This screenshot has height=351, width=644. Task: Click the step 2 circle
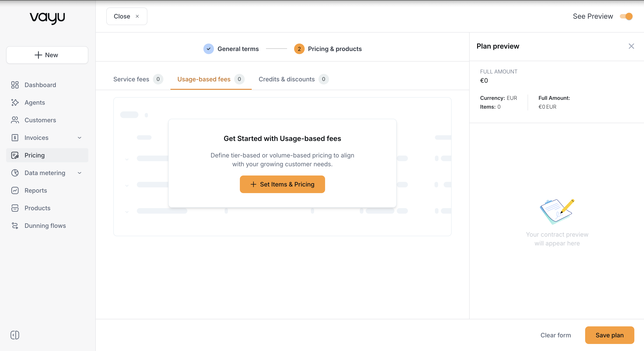[299, 49]
